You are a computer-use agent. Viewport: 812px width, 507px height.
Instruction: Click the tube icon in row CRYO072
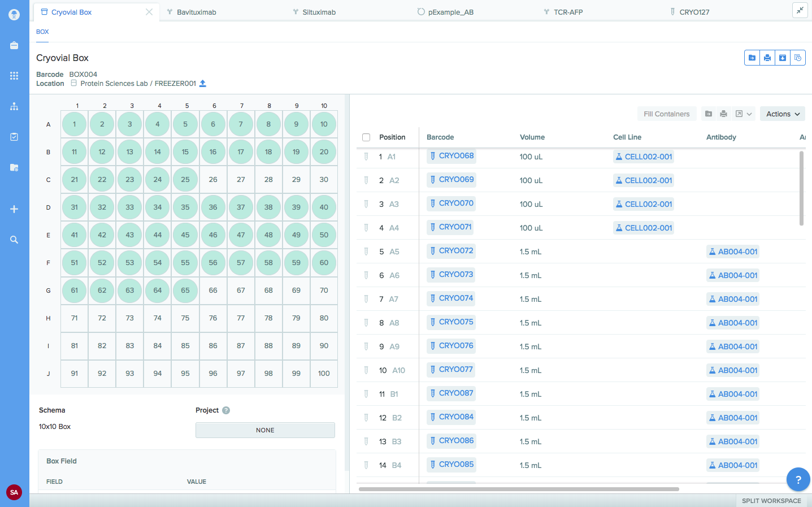point(366,252)
